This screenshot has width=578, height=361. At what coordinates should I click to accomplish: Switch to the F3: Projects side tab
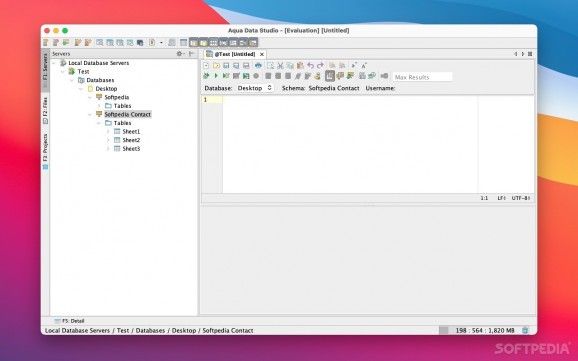pyautogui.click(x=45, y=151)
